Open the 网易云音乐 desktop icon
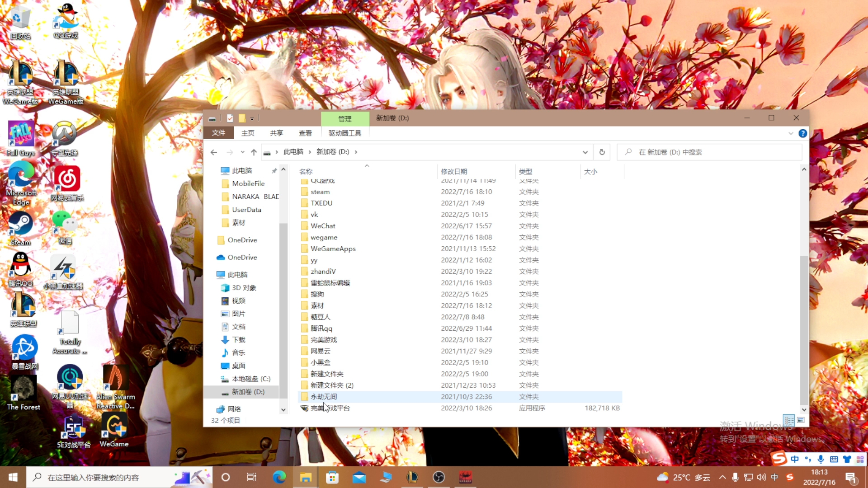Viewport: 868px width, 488px height. point(67,183)
